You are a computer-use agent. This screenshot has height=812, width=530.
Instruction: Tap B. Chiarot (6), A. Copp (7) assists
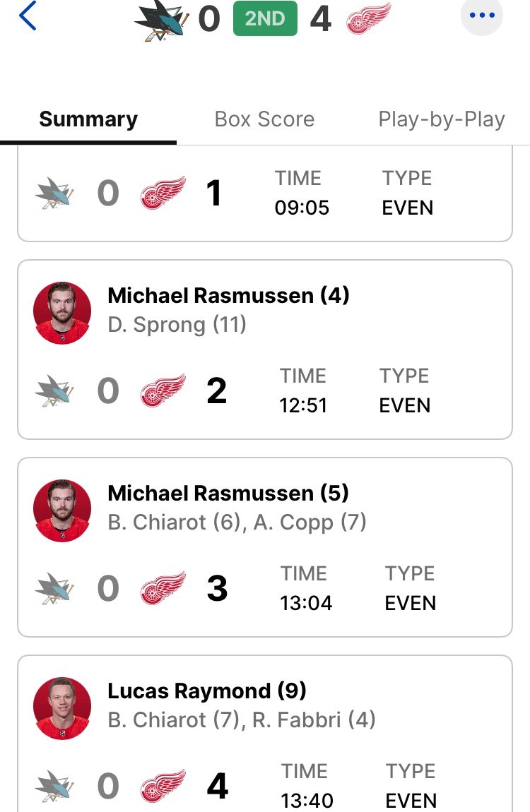point(237,522)
